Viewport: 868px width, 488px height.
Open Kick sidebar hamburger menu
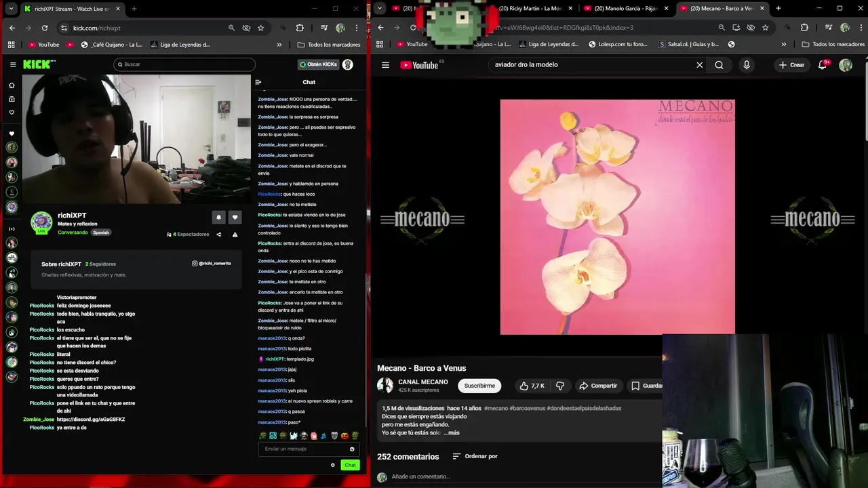pos(12,64)
